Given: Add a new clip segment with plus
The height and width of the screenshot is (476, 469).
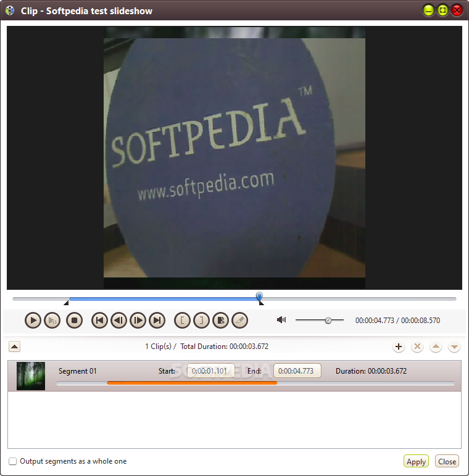Looking at the screenshot, I should click(399, 347).
